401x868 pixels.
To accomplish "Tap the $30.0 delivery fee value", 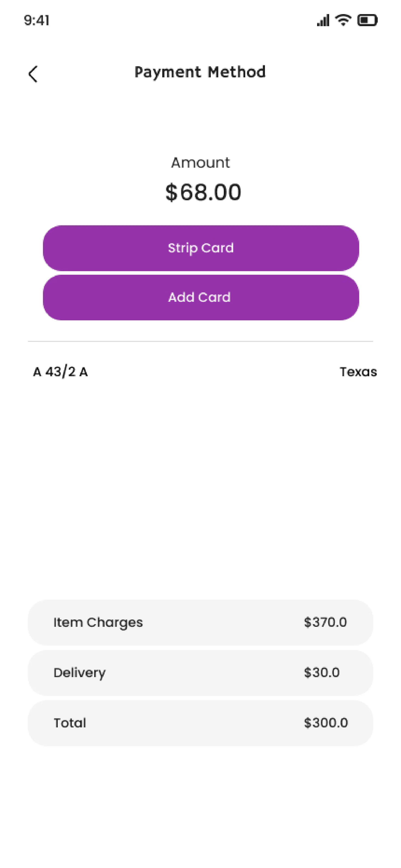I will (x=321, y=673).
